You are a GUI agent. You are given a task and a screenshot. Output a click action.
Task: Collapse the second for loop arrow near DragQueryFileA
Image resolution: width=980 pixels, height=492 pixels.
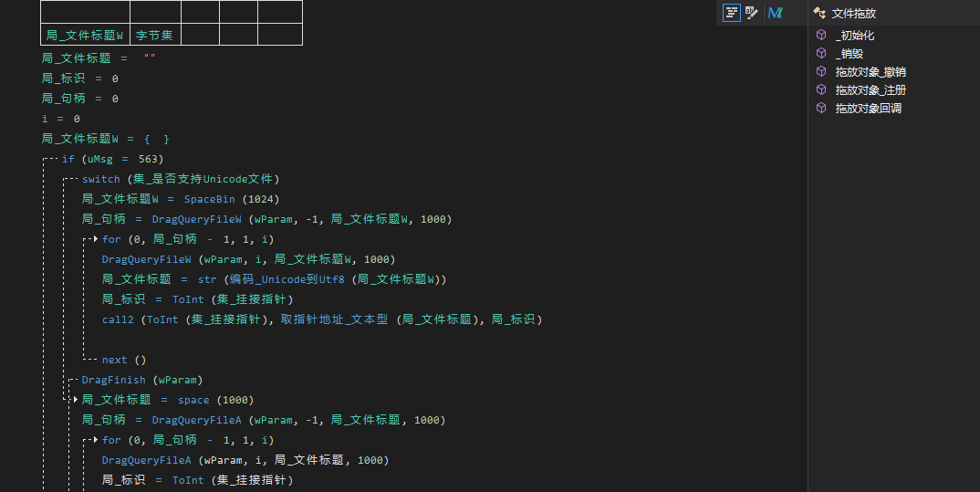96,439
